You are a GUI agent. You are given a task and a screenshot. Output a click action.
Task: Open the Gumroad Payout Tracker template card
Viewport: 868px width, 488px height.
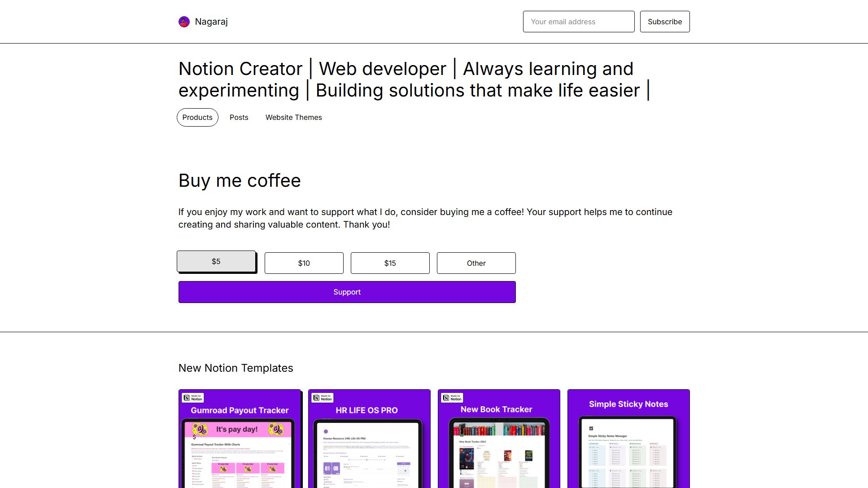click(x=240, y=439)
